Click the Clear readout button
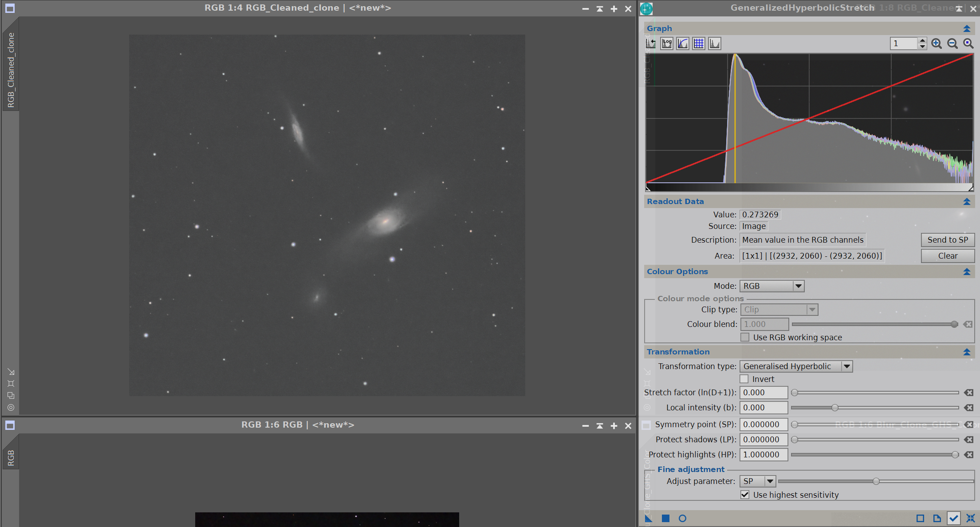This screenshot has width=980, height=527. point(948,256)
